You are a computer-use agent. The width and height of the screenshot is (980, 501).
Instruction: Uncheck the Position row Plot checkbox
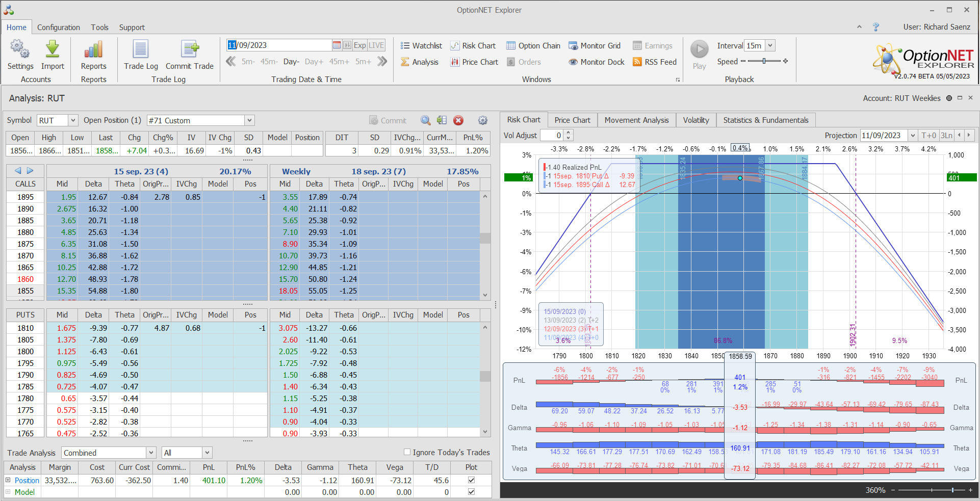tap(471, 480)
